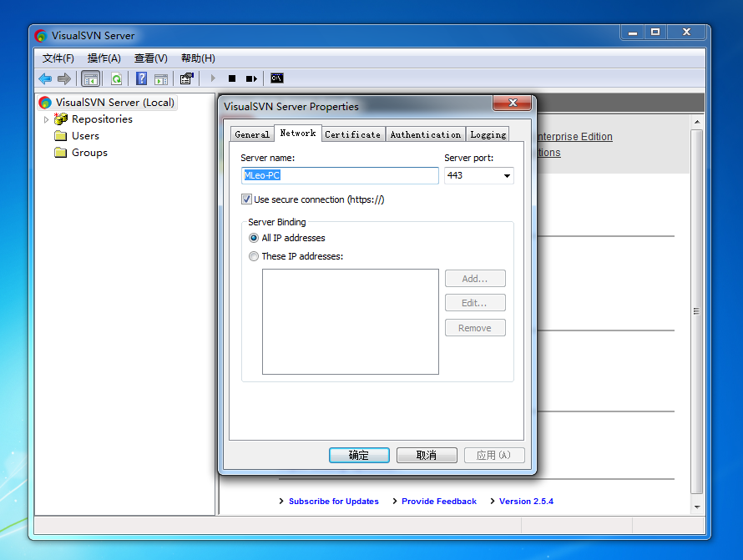
Task: Click the 应用(A) button
Action: click(494, 456)
